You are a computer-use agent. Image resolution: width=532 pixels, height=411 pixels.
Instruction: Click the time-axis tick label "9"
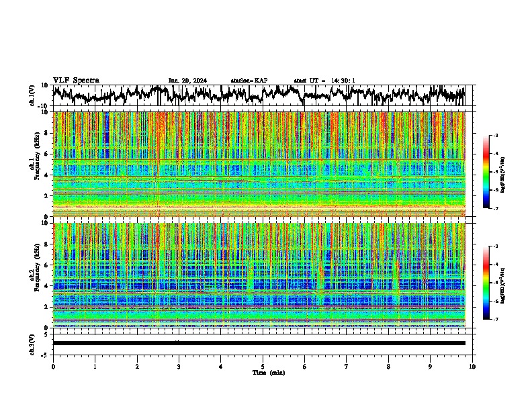[x=430, y=367]
